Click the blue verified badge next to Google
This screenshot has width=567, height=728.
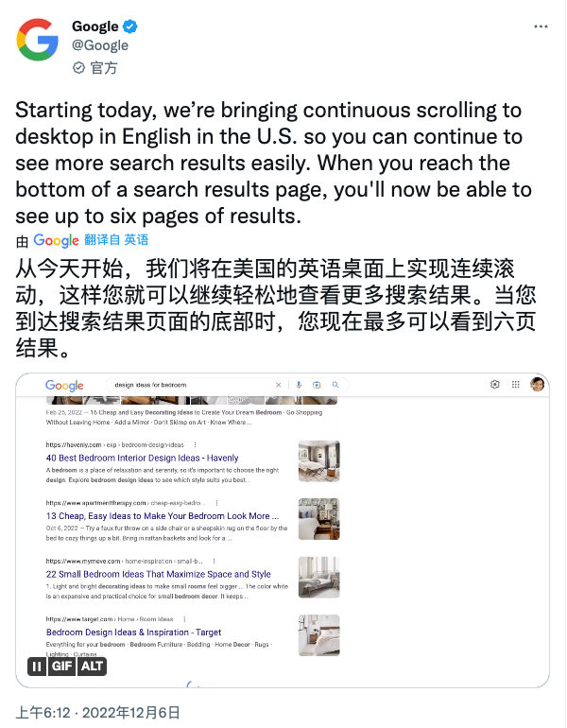(129, 26)
